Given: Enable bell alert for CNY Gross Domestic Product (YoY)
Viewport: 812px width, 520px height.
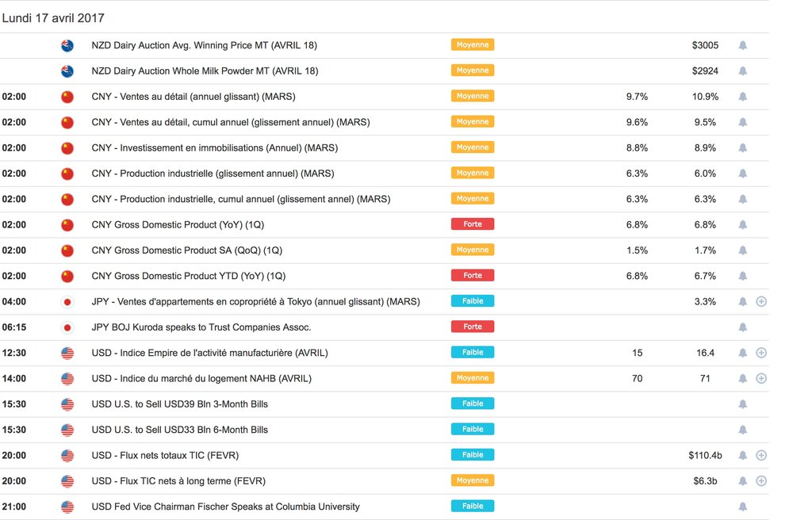Looking at the screenshot, I should [x=742, y=225].
